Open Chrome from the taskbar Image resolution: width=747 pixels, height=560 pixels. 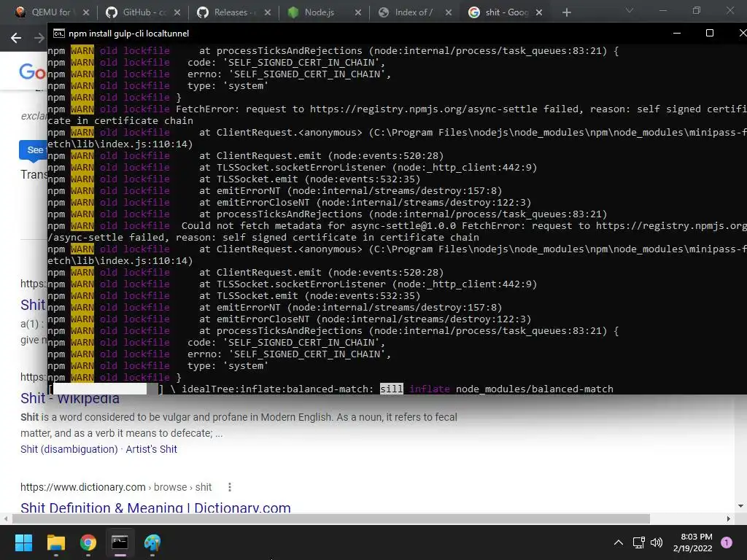click(x=88, y=542)
